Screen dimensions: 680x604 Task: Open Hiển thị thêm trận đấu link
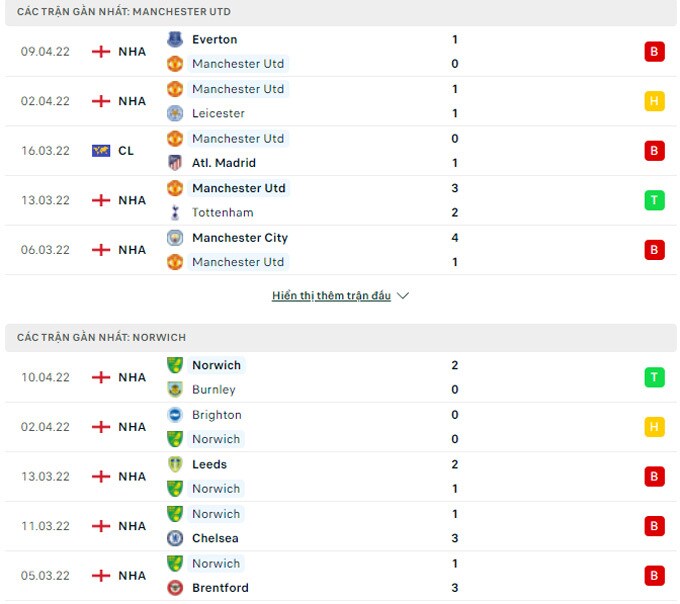(x=331, y=296)
